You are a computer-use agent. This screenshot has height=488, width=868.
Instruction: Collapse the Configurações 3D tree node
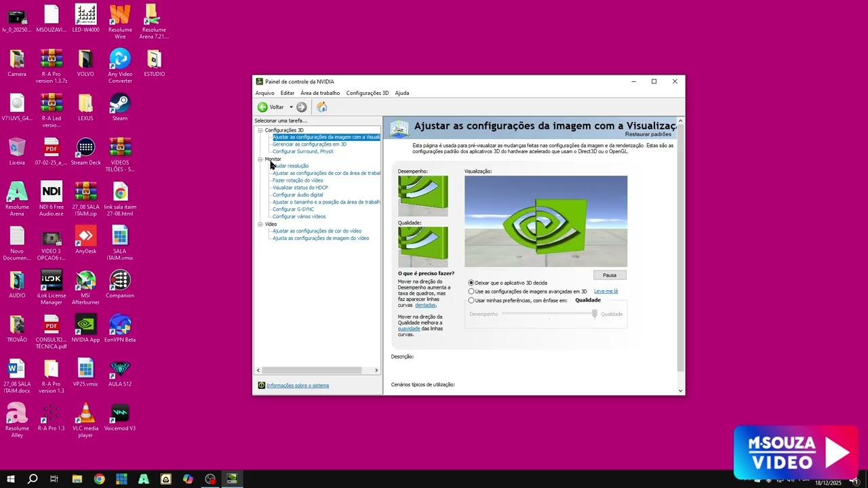260,130
